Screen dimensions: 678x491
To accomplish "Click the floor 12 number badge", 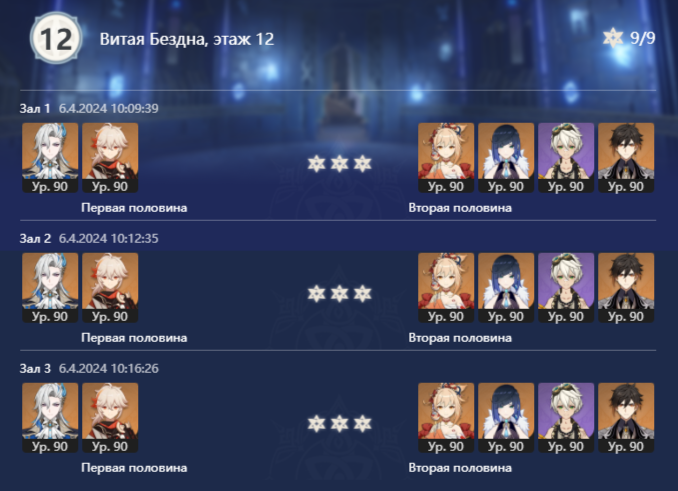I will [x=56, y=38].
